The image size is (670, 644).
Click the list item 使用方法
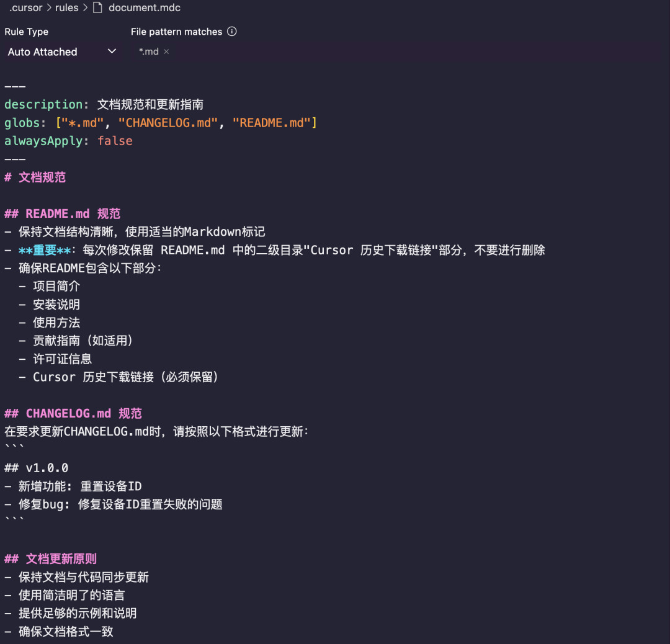click(50, 323)
